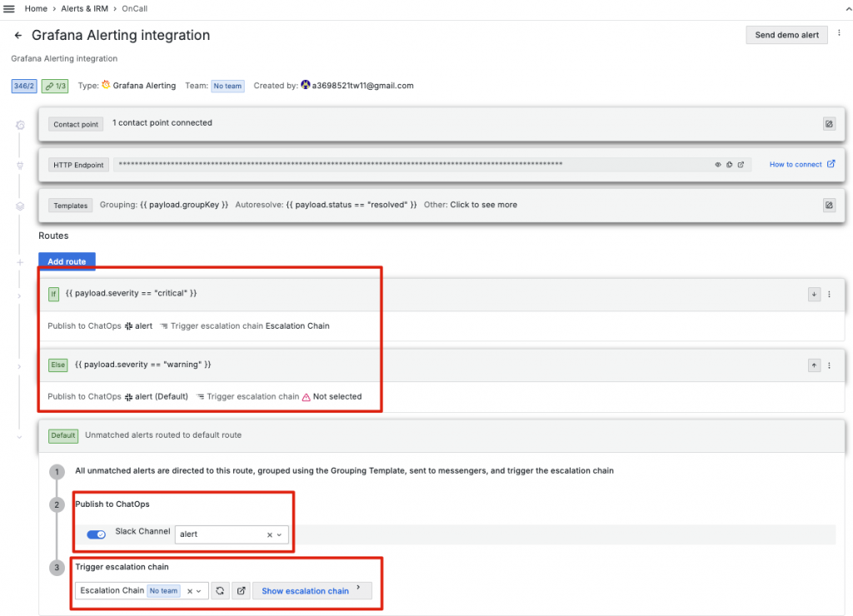Move the critical severity route down

click(814, 294)
